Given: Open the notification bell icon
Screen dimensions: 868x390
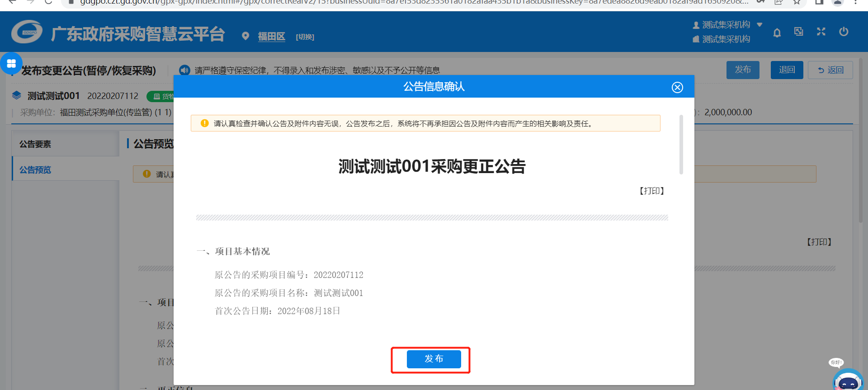Looking at the screenshot, I should [777, 33].
